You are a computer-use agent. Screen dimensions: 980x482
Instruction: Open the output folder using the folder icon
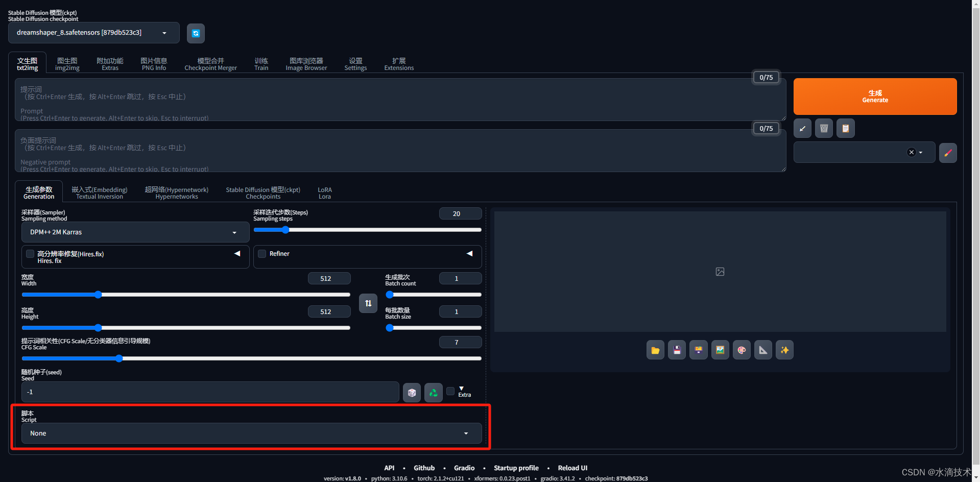pos(655,350)
